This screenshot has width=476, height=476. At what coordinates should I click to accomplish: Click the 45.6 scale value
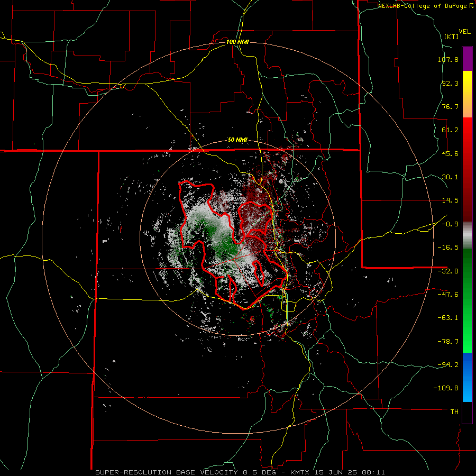coord(450,153)
